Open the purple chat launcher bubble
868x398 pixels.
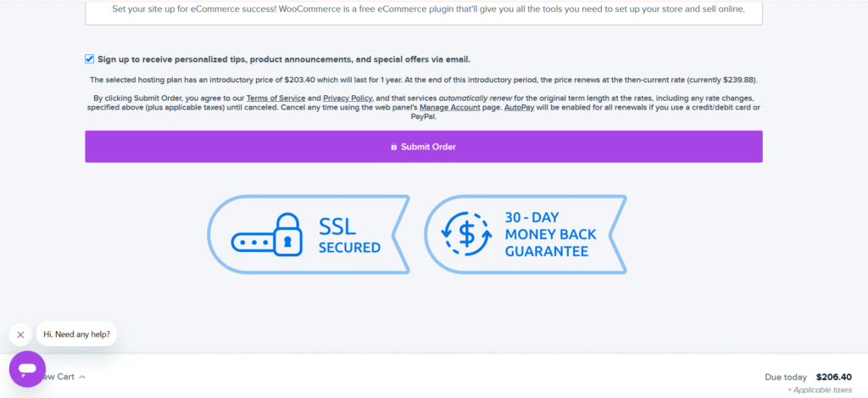[x=27, y=369]
